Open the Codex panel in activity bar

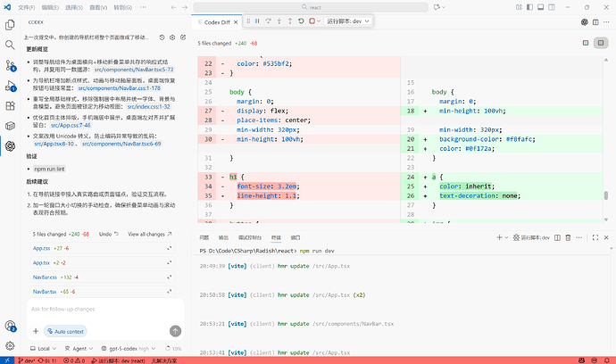coord(10,145)
